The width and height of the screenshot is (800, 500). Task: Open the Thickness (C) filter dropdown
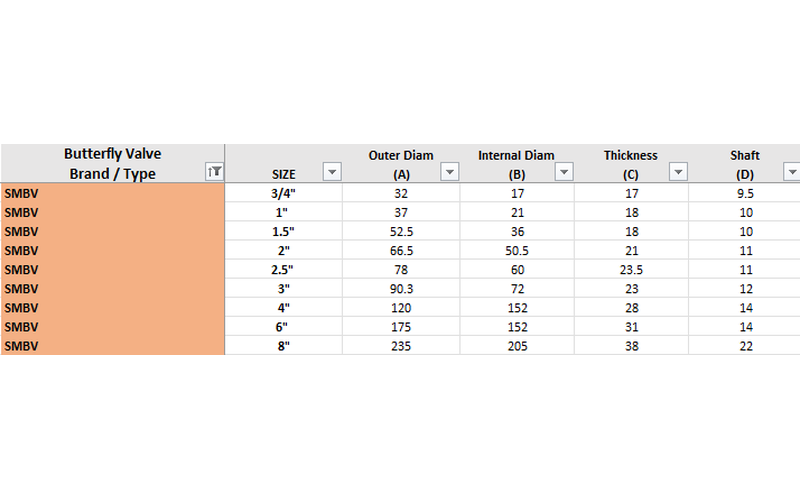(x=678, y=171)
